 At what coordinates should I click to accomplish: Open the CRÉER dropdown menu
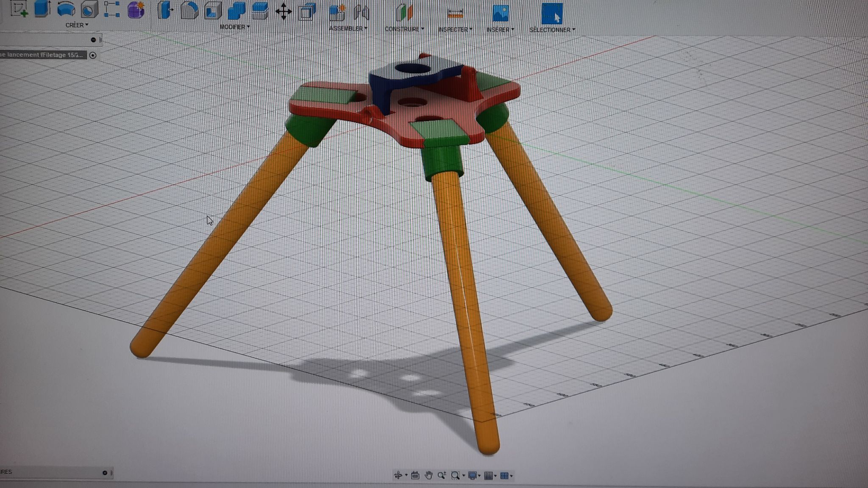tap(77, 25)
